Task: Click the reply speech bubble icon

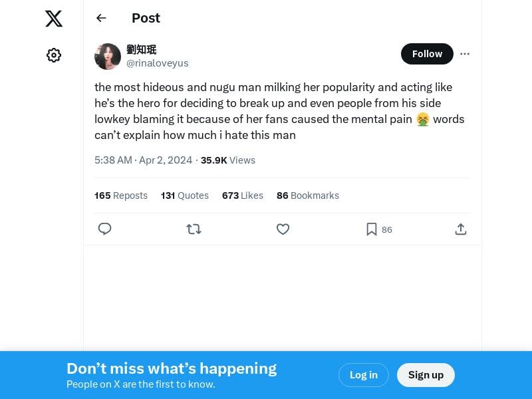Action: 104,229
